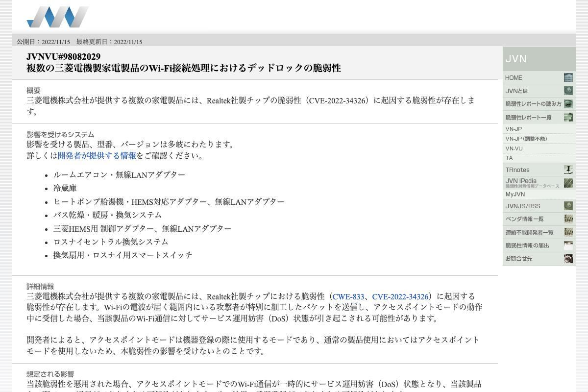The image size is (588, 392).
Task: Open the CWE-833 link
Action: 348,296
